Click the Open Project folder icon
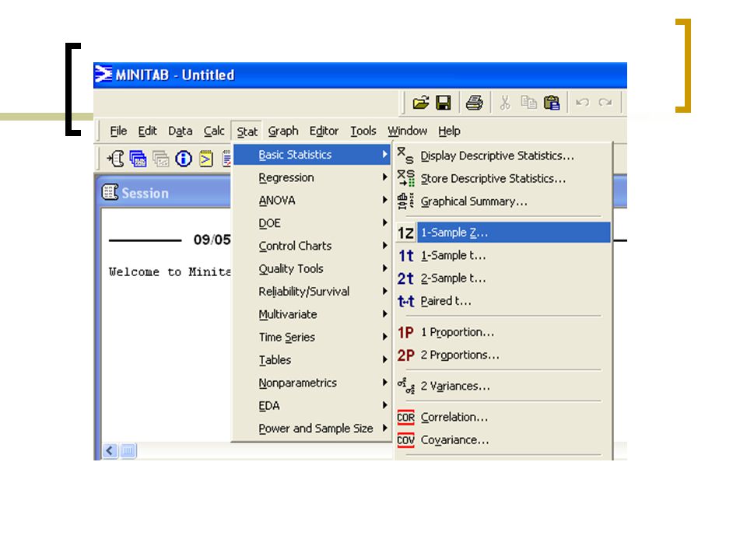Viewport: 747px width, 560px height. (x=421, y=103)
